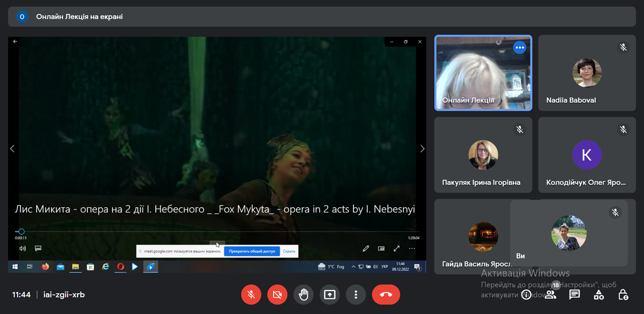The height and width of the screenshot is (314, 644).
Task: Click your own avatar on the Ви tile
Action: [x=569, y=233]
